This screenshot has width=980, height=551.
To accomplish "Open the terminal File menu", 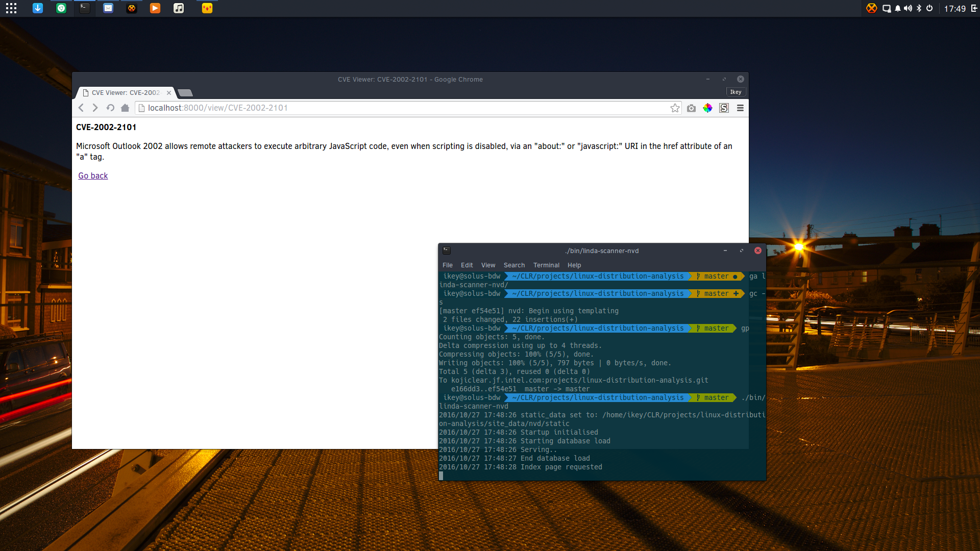I will pos(448,265).
